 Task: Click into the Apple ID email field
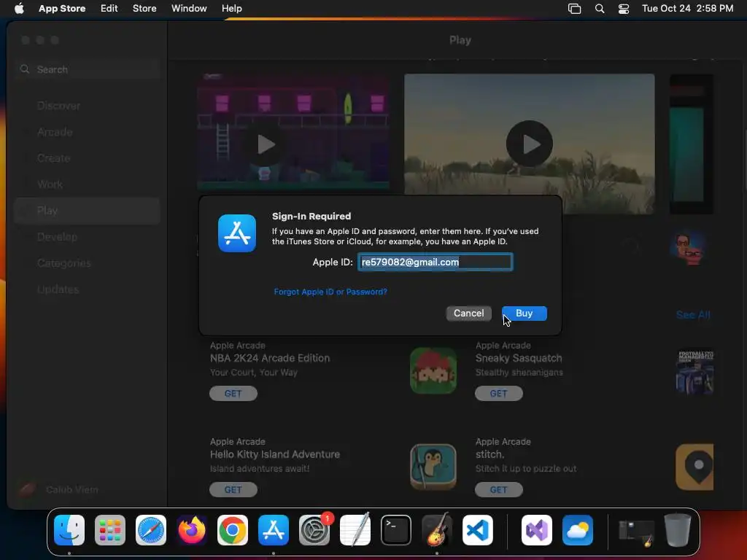(435, 262)
